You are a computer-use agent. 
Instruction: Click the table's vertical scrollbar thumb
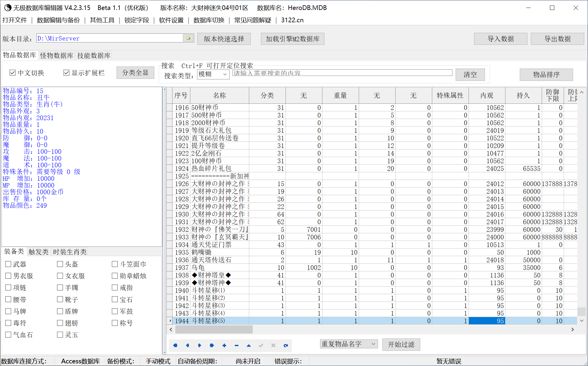pyautogui.click(x=582, y=312)
